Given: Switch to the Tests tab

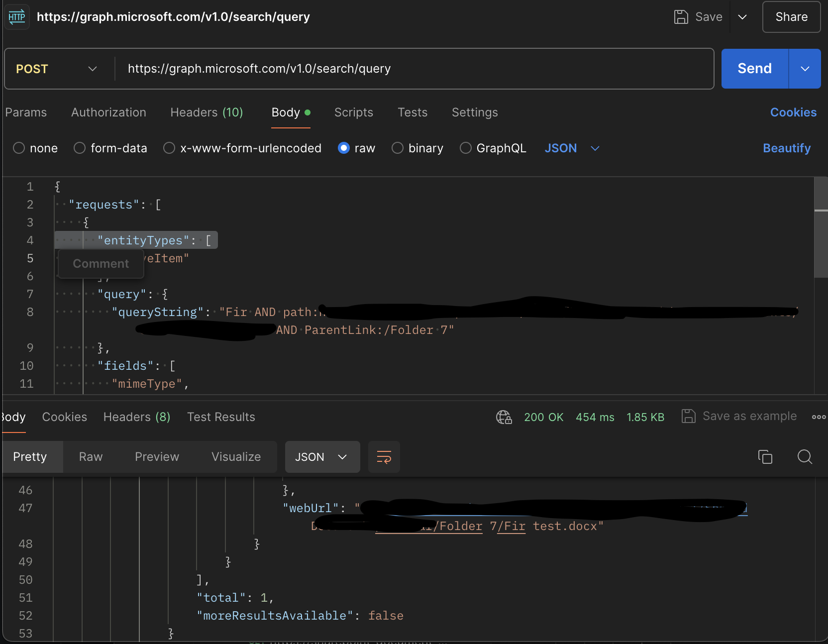Looking at the screenshot, I should tap(413, 112).
